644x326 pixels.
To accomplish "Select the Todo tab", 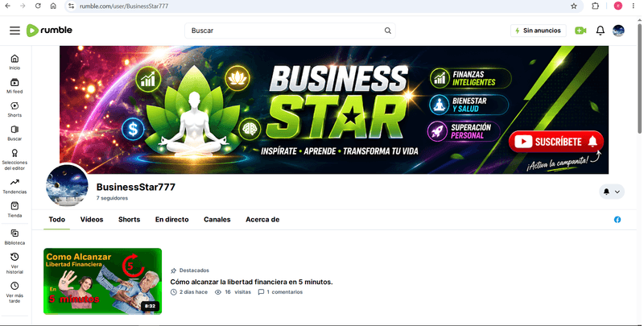I will (x=56, y=220).
